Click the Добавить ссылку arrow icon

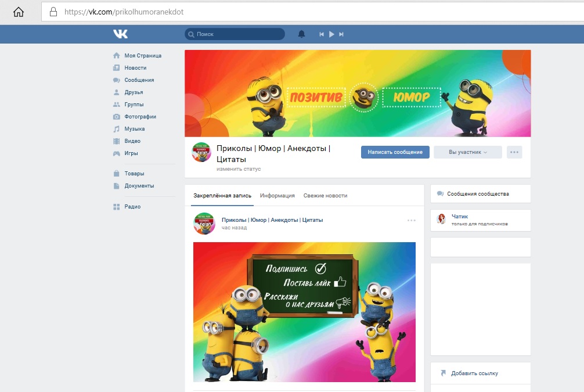click(443, 373)
